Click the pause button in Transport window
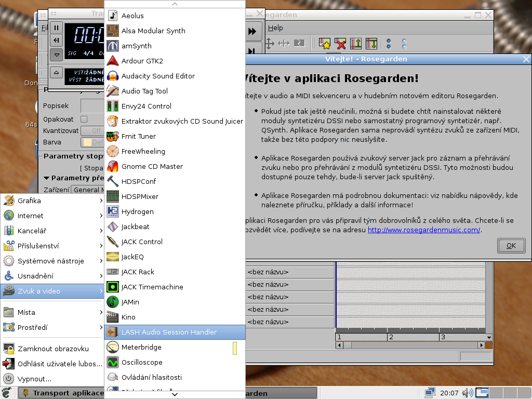Viewport: 532px width, 399px height. click(x=56, y=28)
